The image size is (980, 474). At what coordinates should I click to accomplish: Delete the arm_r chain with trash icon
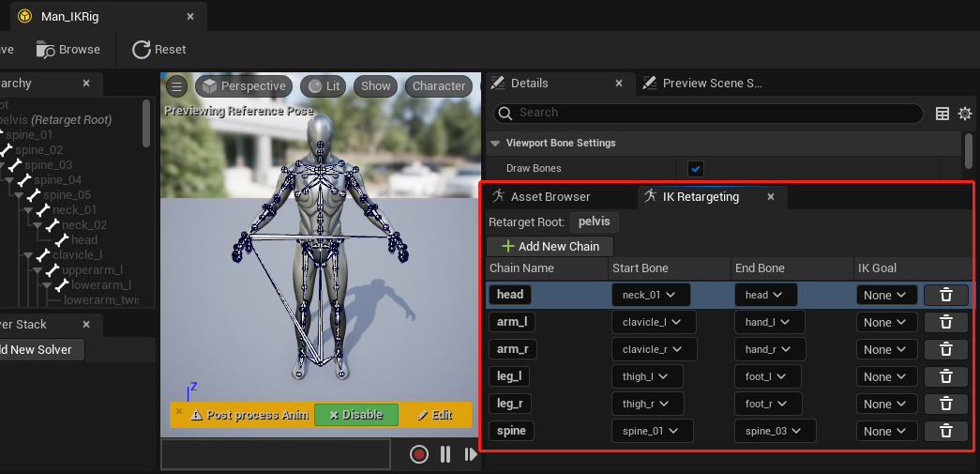pyautogui.click(x=945, y=349)
